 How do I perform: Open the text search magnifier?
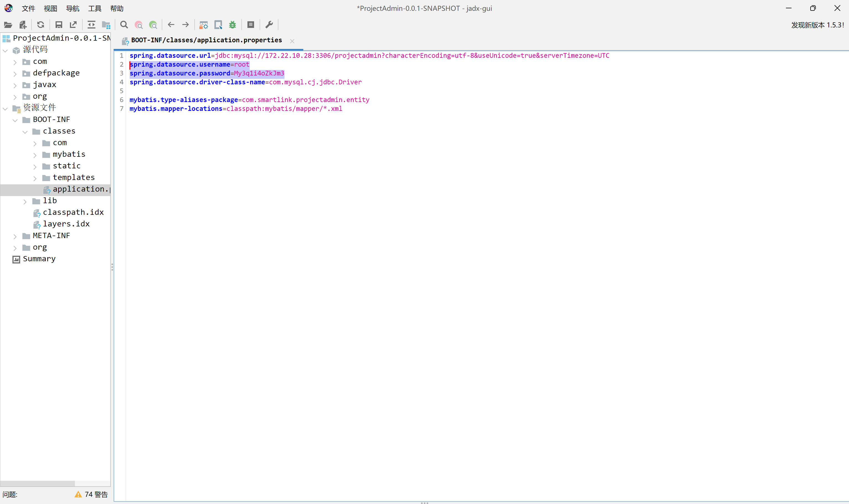pos(124,25)
